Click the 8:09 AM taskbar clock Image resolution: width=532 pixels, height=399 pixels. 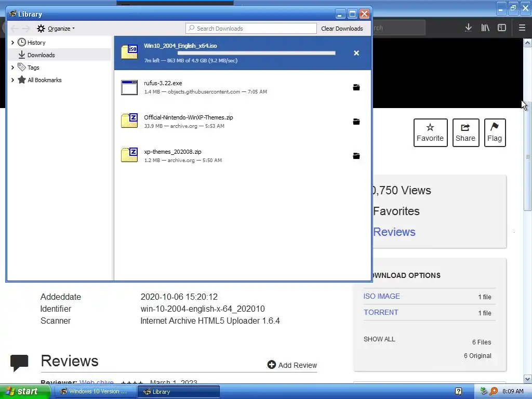pos(513,391)
